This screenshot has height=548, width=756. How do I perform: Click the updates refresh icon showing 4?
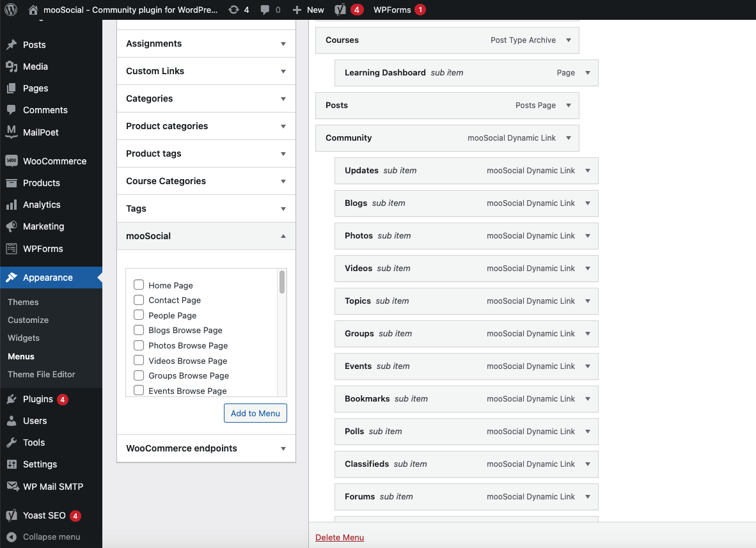coord(234,10)
